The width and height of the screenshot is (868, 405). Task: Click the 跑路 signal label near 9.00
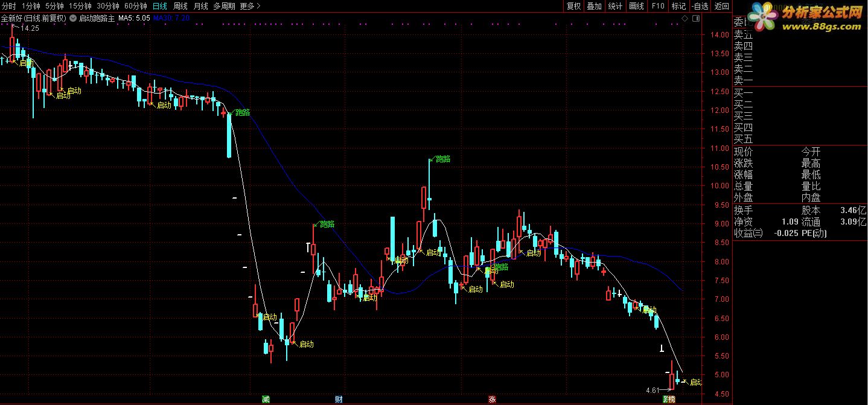coord(327,224)
